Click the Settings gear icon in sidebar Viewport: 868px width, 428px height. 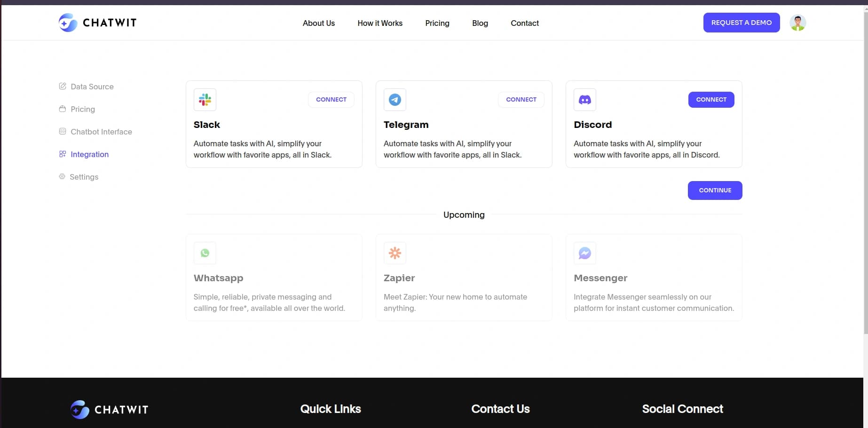tap(62, 176)
